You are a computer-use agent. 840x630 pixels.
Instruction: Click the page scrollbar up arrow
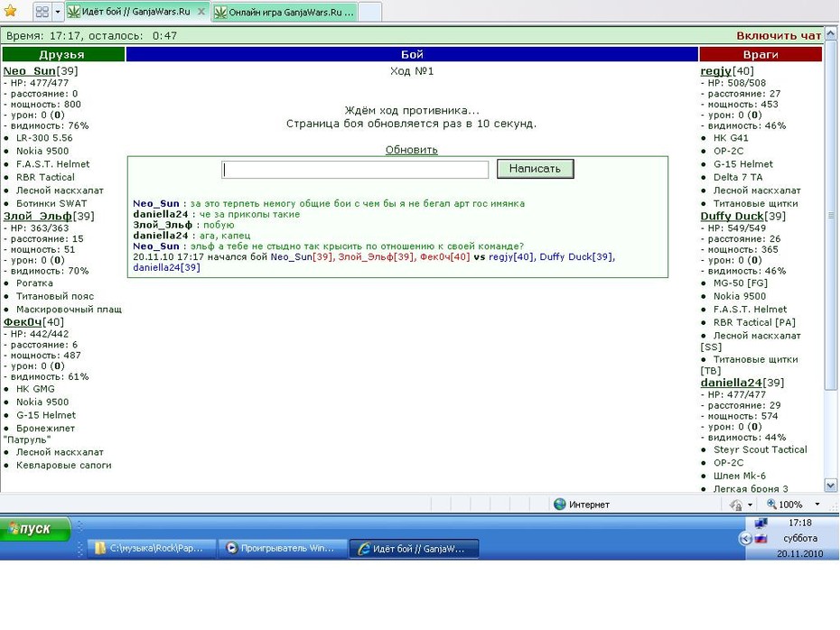tap(830, 33)
